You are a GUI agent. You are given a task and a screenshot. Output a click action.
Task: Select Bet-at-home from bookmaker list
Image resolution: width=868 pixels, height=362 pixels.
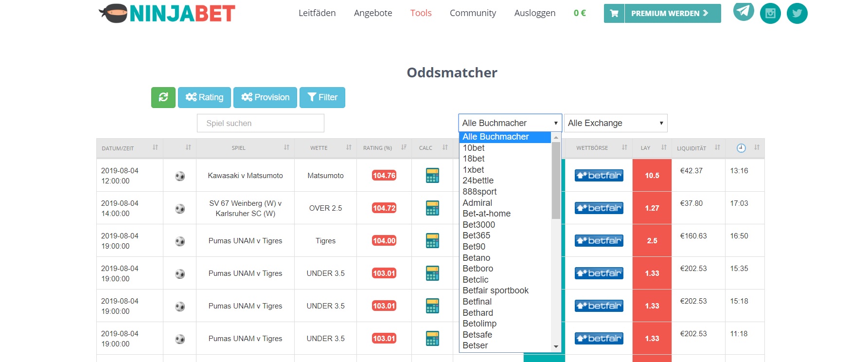click(x=505, y=214)
